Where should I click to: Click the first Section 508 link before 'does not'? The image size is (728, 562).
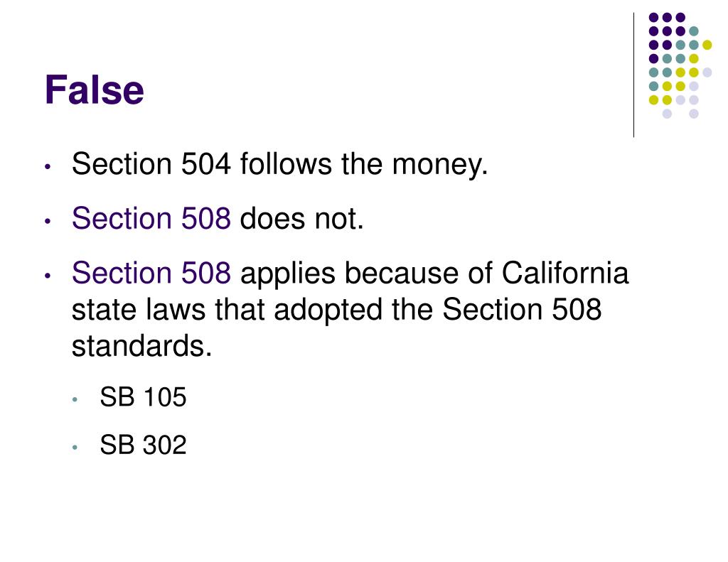click(151, 217)
